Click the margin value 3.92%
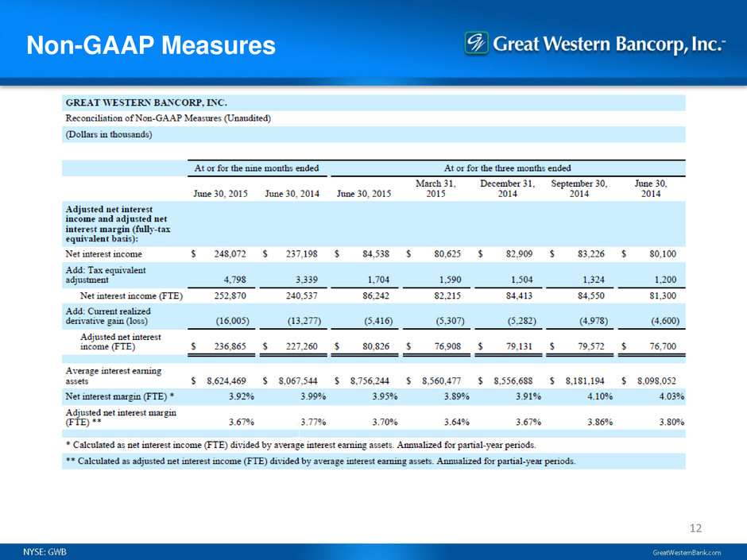Screen dimensions: 747x560 (242, 396)
